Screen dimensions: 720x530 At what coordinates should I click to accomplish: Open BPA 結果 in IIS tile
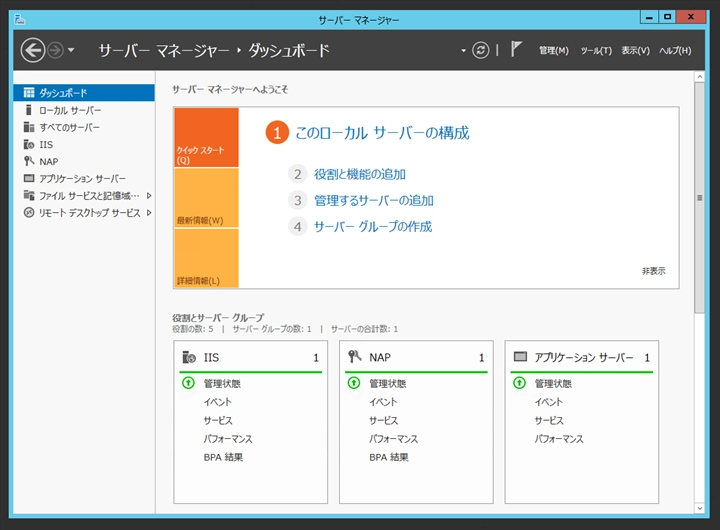click(x=223, y=457)
